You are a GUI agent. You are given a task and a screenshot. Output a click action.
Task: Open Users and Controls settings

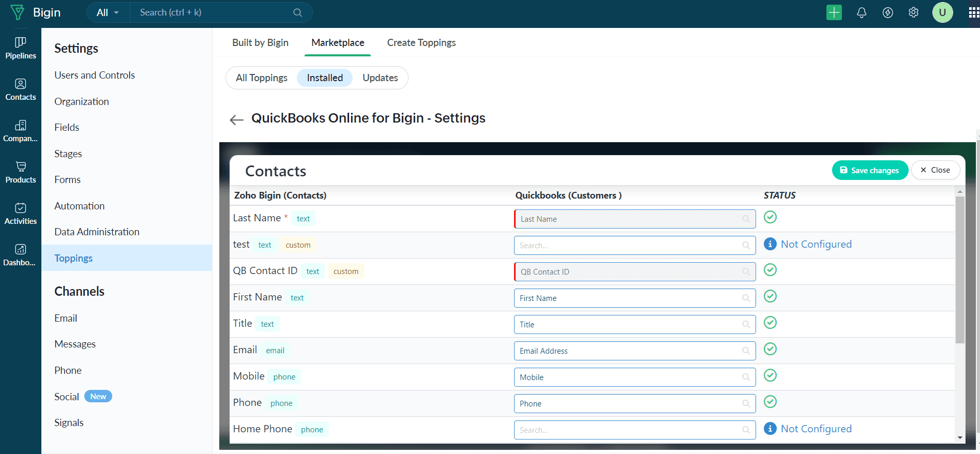click(x=95, y=75)
